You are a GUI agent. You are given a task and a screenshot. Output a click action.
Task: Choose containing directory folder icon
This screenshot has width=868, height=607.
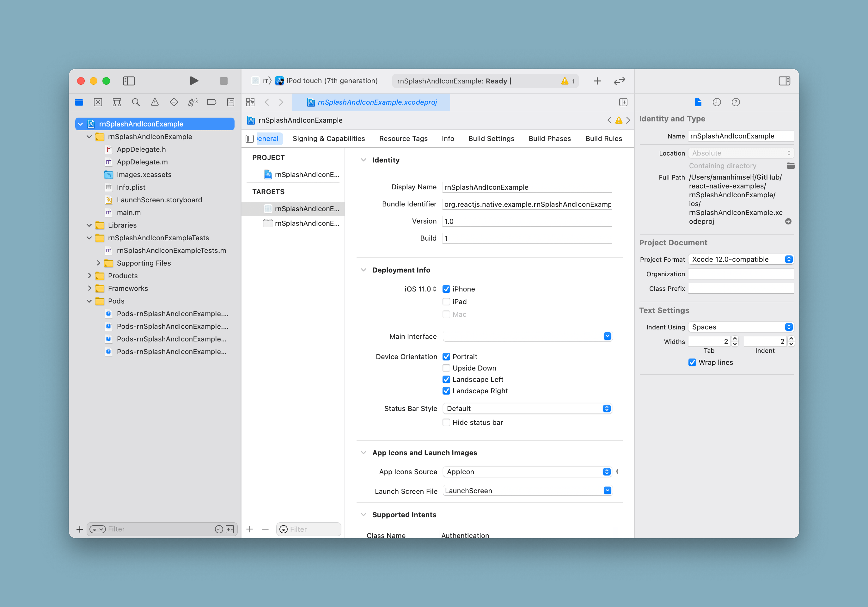[791, 166]
